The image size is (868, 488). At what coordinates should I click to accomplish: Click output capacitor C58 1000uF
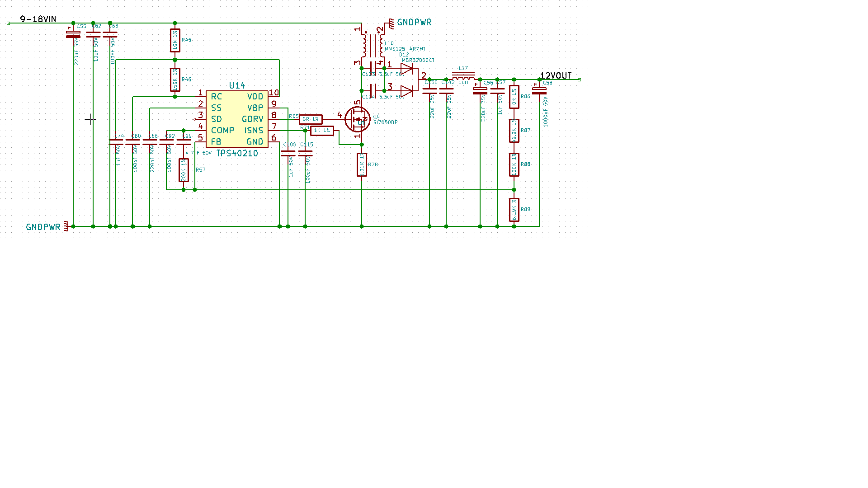pos(539,90)
